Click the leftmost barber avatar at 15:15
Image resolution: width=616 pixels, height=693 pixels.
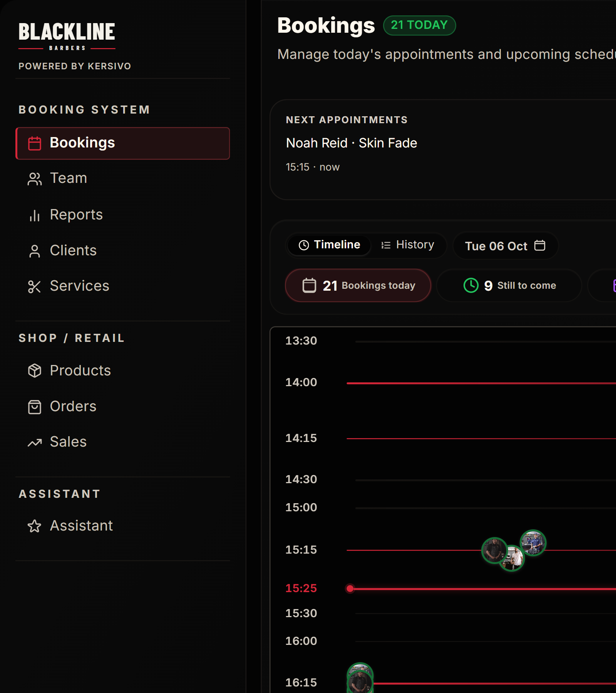494,550
